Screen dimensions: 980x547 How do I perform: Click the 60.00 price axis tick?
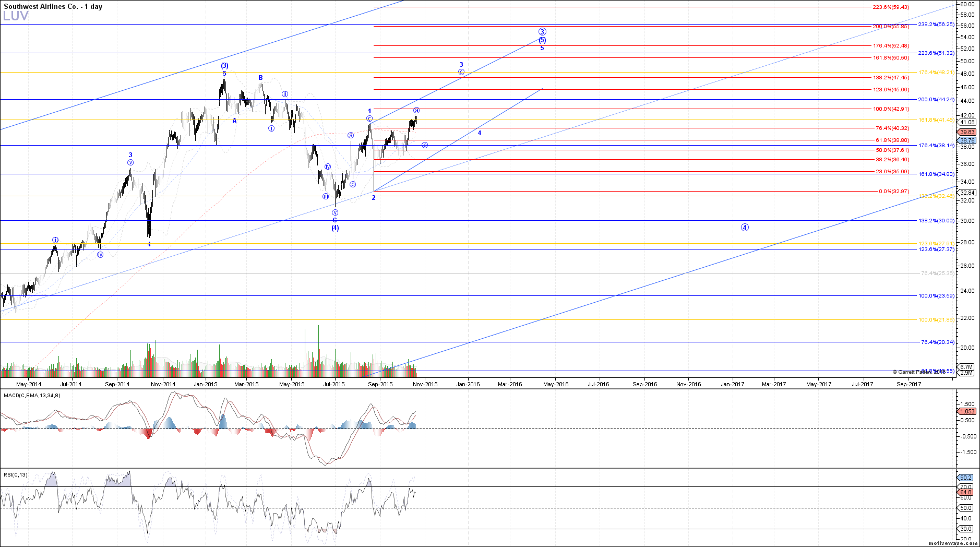(967, 4)
